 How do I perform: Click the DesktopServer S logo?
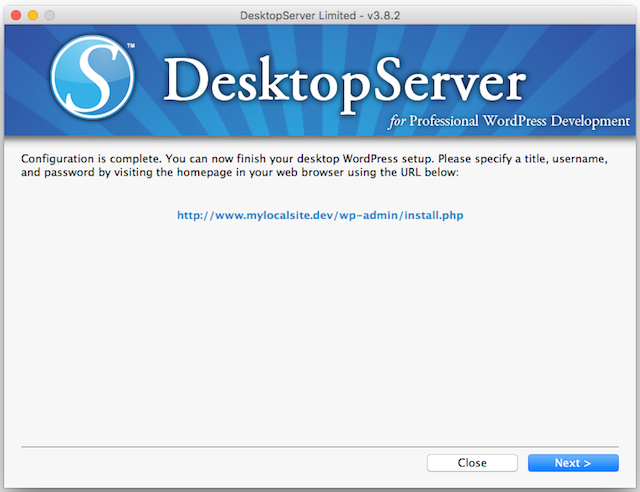click(x=93, y=77)
